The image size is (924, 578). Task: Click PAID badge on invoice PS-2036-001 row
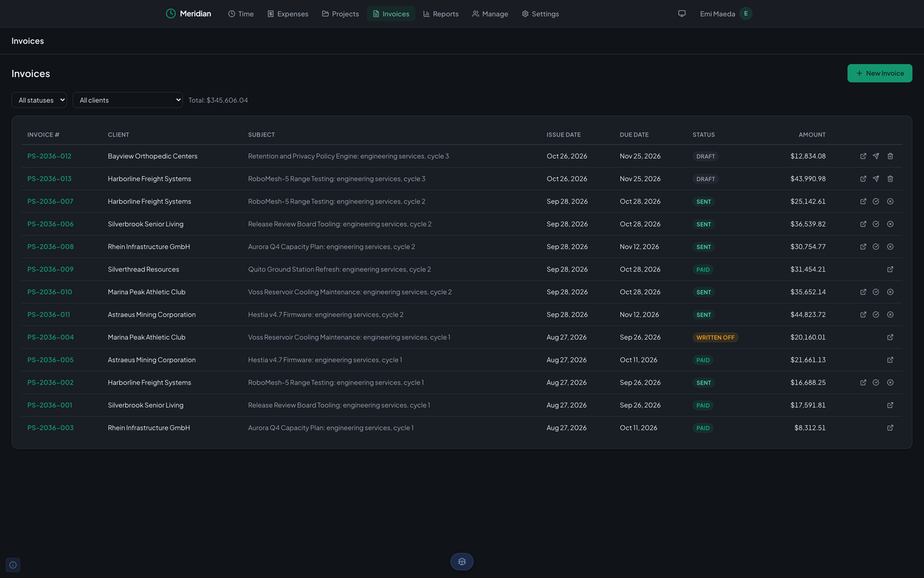pos(703,406)
